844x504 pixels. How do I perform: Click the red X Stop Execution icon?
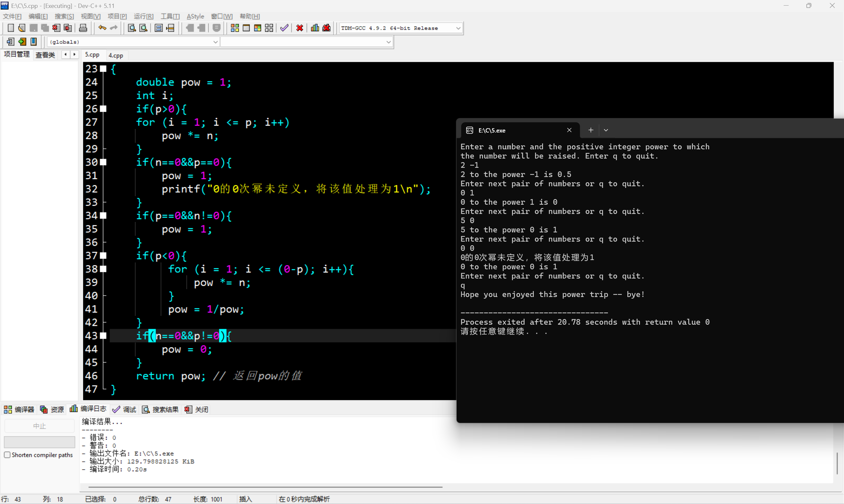299,28
